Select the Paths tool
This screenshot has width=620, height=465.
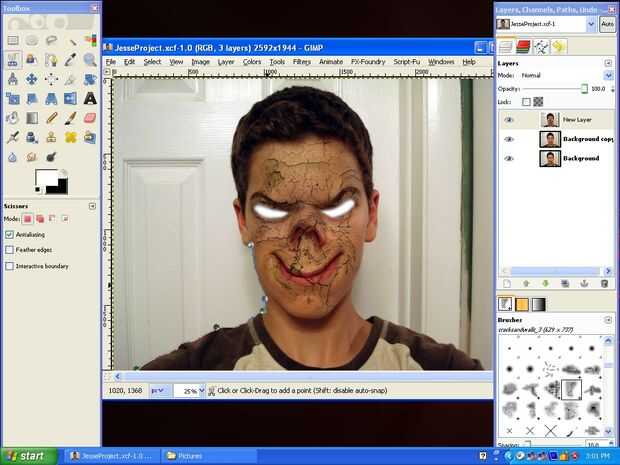(x=51, y=60)
